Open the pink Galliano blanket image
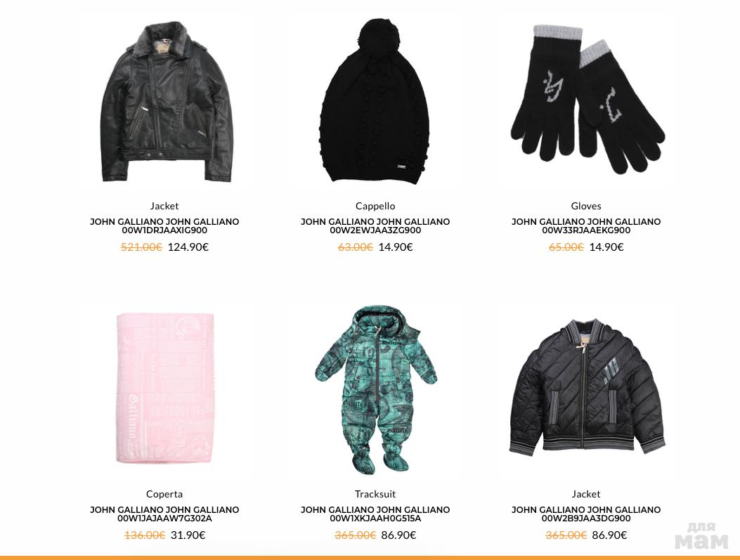Screen dimensions: 740x560 click(164, 388)
